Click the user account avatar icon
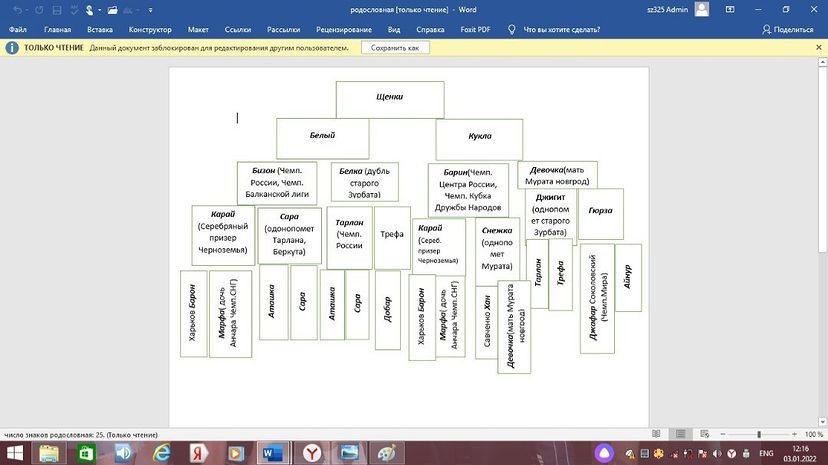This screenshot has height=465, width=828. point(702,10)
